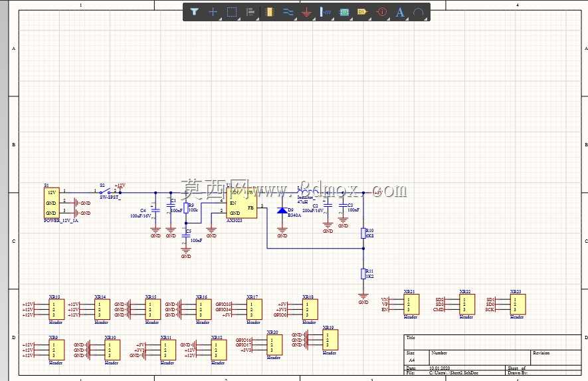Select the XR20 header with GPIO16
Image resolution: width=588 pixels, height=381 pixels.
[x=274, y=344]
